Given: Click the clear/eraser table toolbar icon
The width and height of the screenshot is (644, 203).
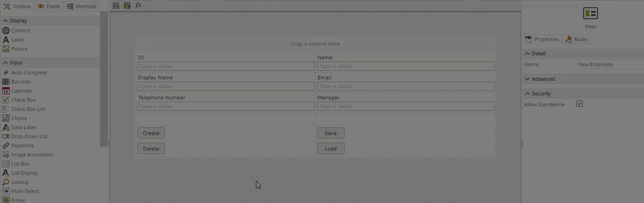Looking at the screenshot, I should [127, 5].
